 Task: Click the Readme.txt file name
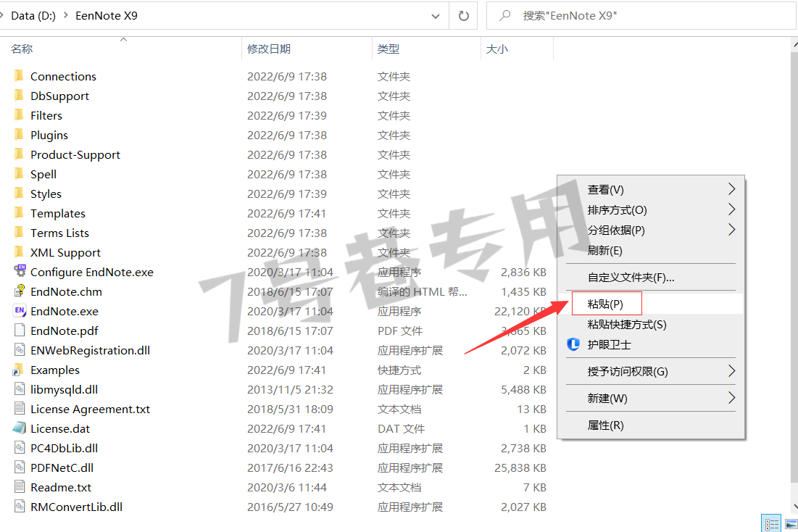61,487
